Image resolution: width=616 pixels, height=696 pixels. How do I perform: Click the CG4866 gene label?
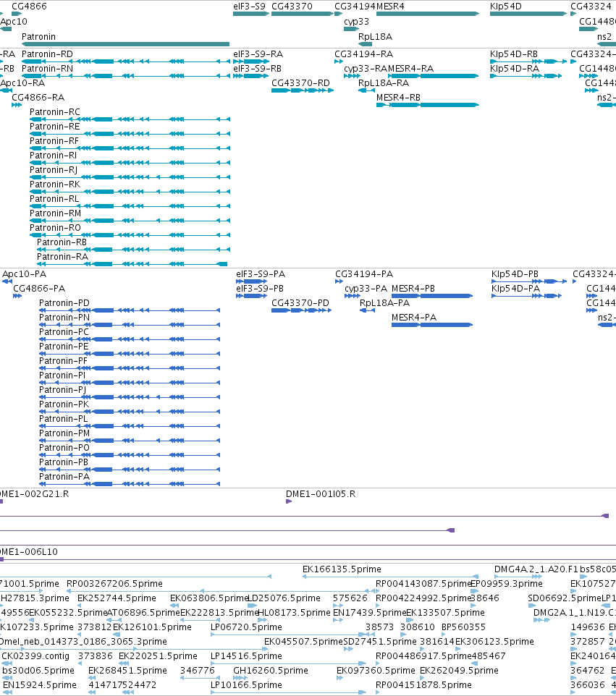[x=29, y=7]
